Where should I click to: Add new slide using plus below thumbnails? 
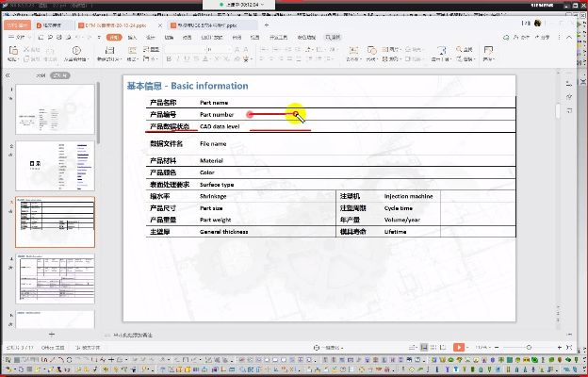click(50, 335)
